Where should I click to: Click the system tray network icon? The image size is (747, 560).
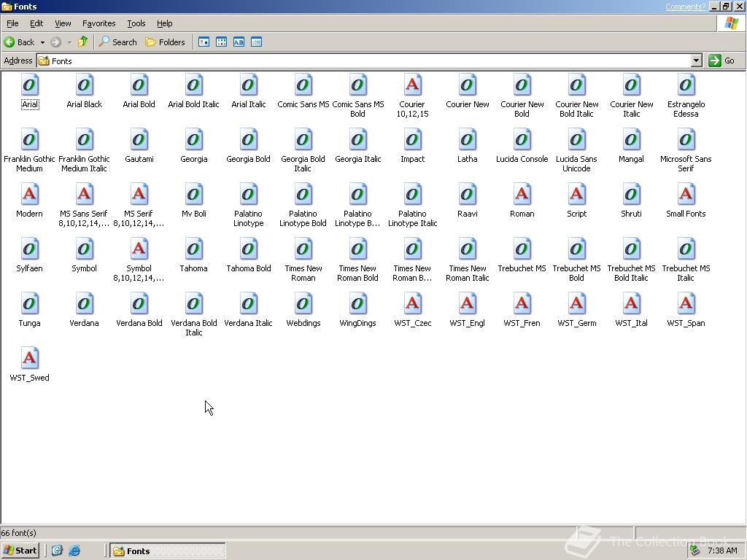click(x=695, y=551)
